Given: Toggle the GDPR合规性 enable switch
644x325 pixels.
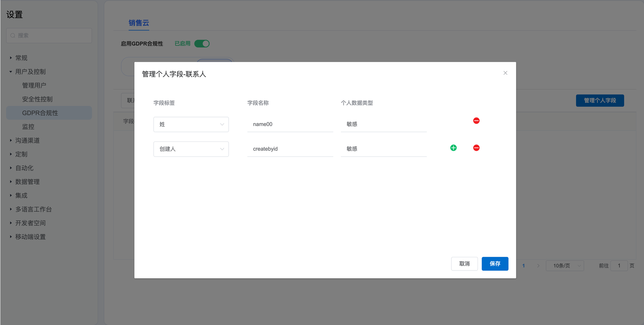Looking at the screenshot, I should (x=202, y=44).
